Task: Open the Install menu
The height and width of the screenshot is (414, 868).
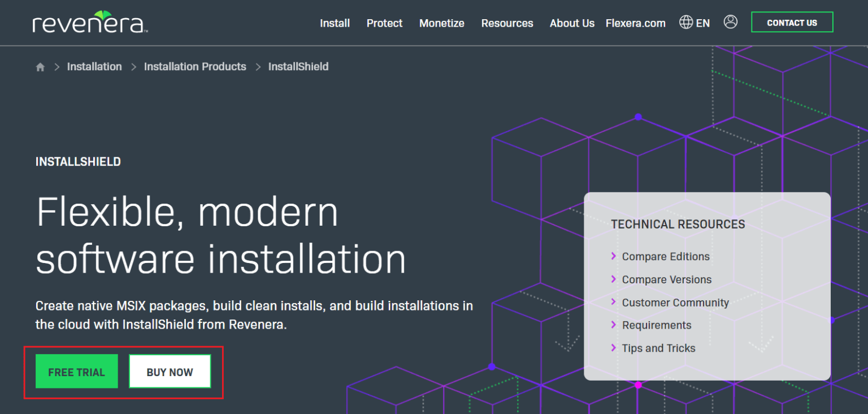Action: coord(335,23)
